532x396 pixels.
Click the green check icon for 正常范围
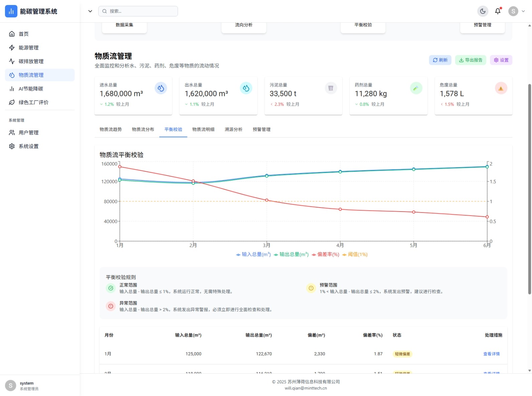pyautogui.click(x=111, y=288)
